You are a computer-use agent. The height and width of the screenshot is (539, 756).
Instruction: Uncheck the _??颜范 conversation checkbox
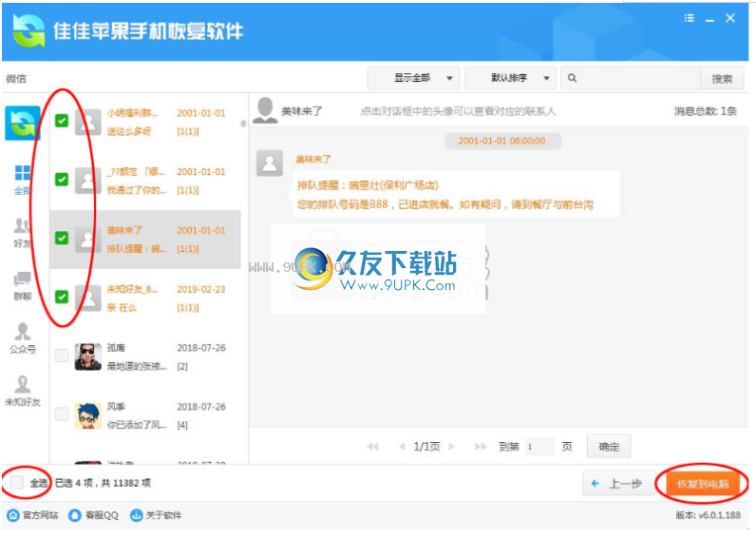tap(62, 180)
